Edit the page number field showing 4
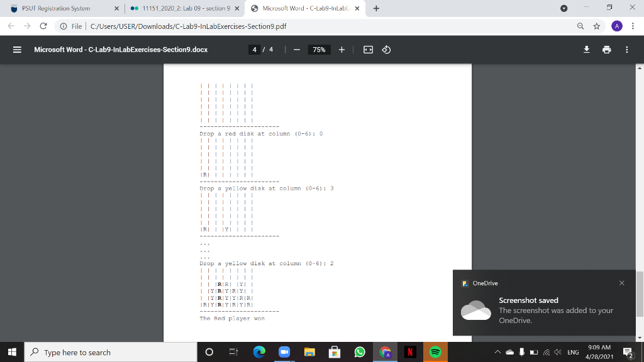 (x=254, y=50)
